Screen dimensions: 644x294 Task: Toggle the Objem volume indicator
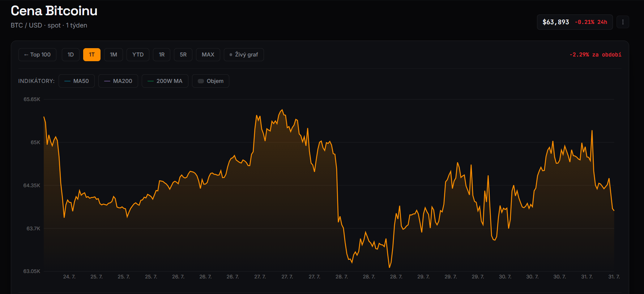pyautogui.click(x=210, y=81)
